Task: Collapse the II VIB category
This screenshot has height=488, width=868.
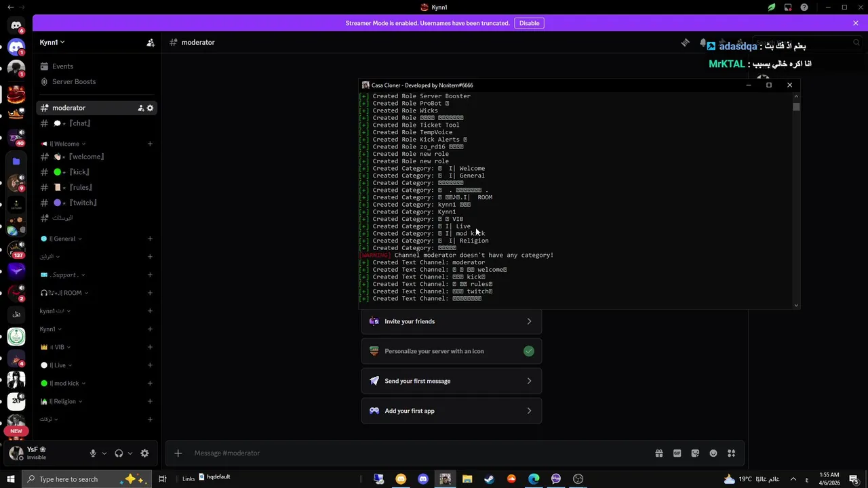Action: tap(56, 347)
